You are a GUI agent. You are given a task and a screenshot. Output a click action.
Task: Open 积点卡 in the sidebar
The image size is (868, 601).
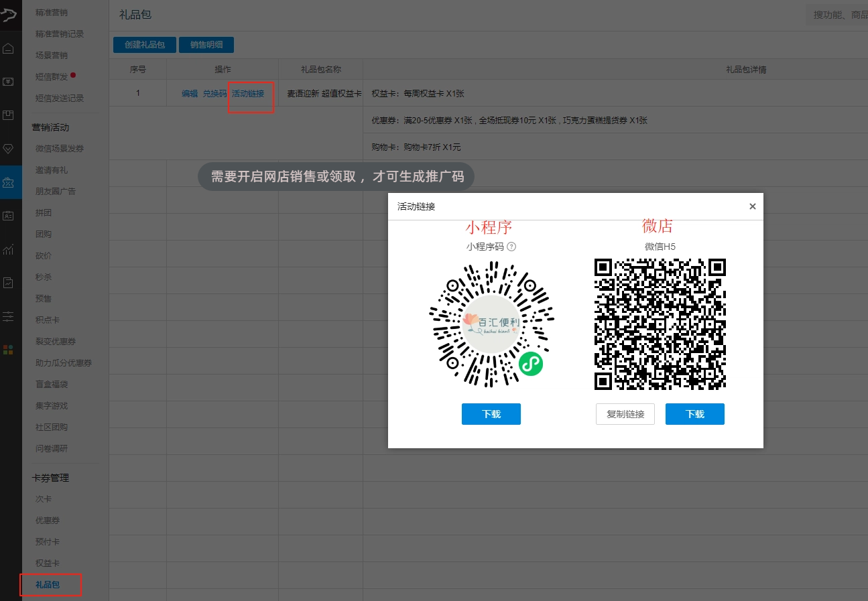pos(48,320)
